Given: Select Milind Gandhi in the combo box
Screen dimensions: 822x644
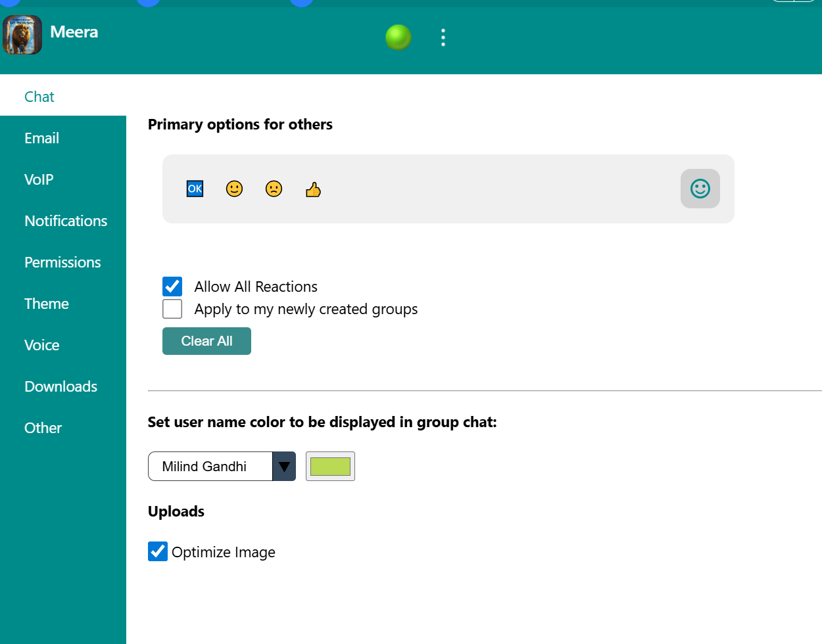Looking at the screenshot, I should pos(210,466).
